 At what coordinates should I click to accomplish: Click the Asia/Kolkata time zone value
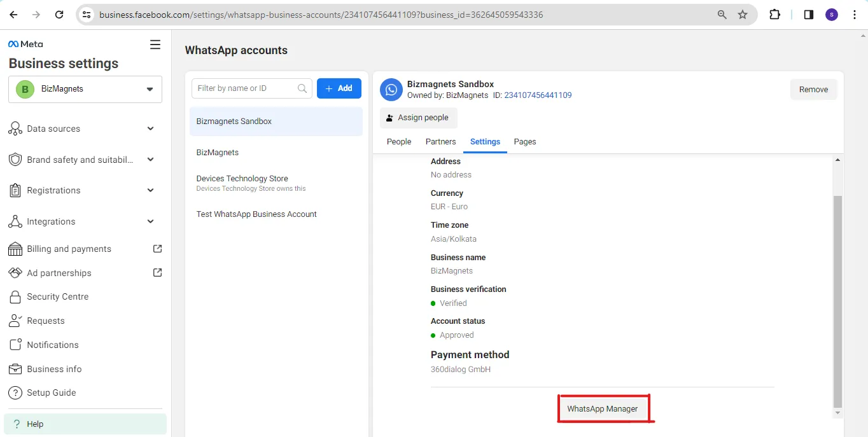coord(454,239)
